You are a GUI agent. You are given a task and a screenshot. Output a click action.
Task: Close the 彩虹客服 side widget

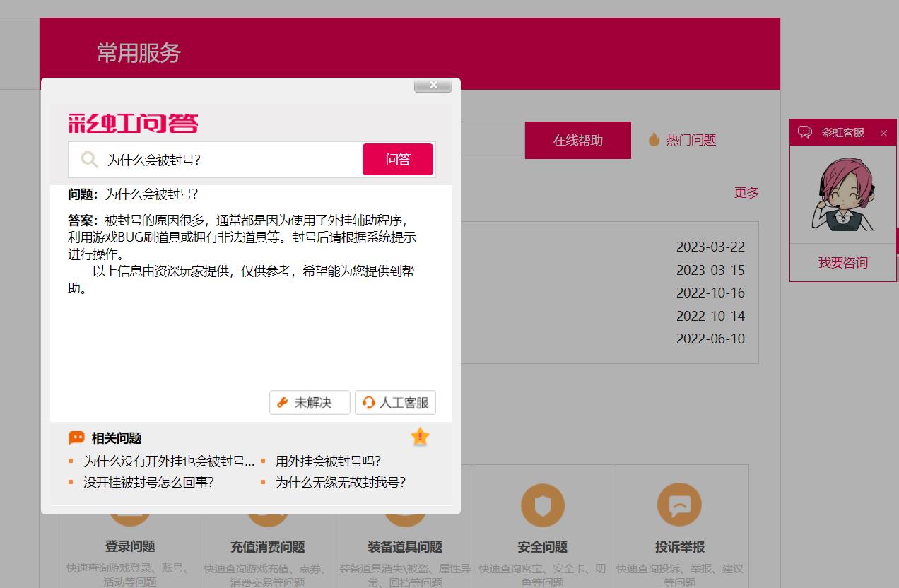(x=883, y=133)
